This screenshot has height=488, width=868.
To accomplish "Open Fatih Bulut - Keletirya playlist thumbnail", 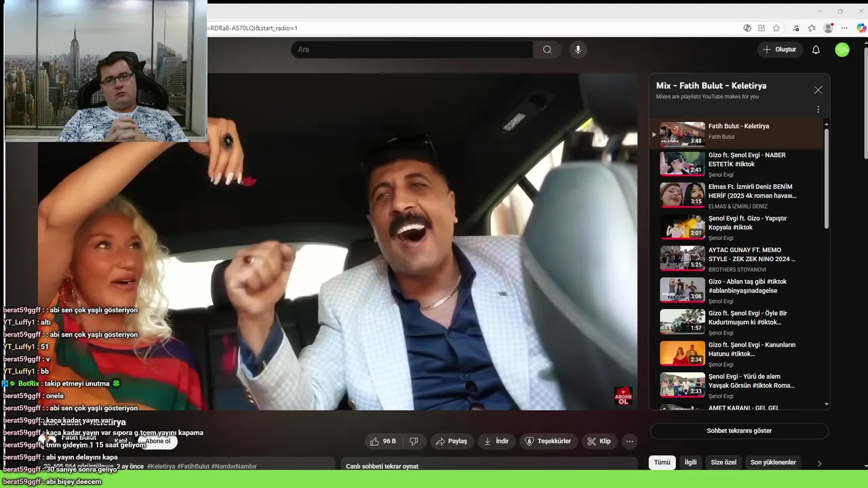I will coord(682,134).
